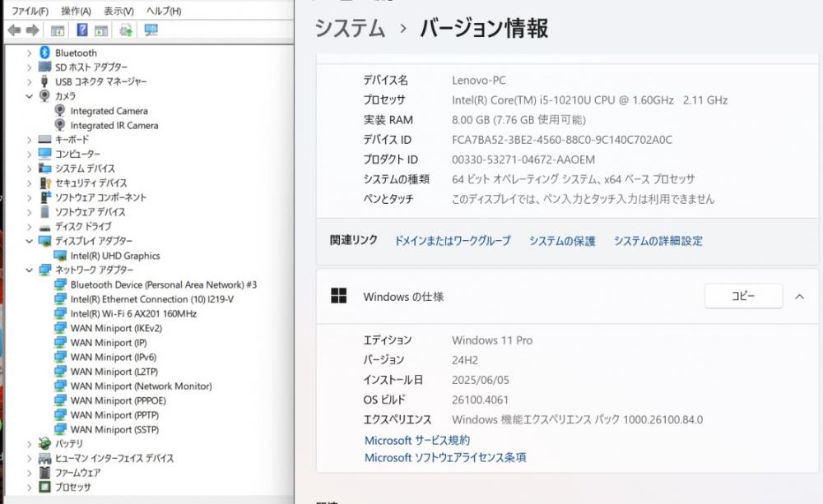Expand the SD ホスト アダプター chevron
Screen dimensions: 823x504
click(29, 67)
